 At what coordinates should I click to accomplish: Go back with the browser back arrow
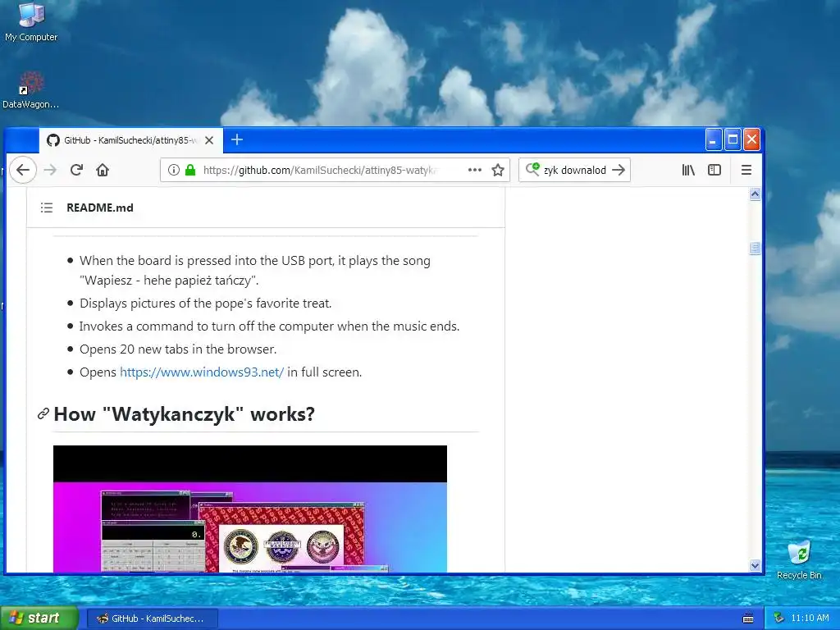[22, 170]
